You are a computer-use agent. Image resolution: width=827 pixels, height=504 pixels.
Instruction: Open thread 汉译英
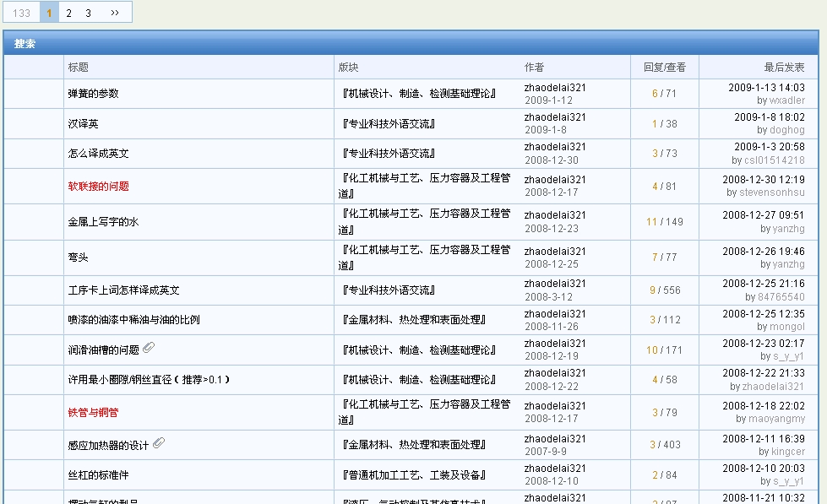point(84,124)
